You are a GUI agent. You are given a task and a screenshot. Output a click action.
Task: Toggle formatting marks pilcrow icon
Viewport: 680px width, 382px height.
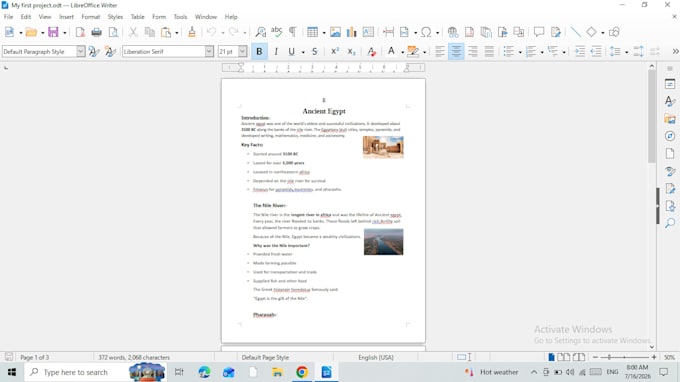tap(293, 32)
